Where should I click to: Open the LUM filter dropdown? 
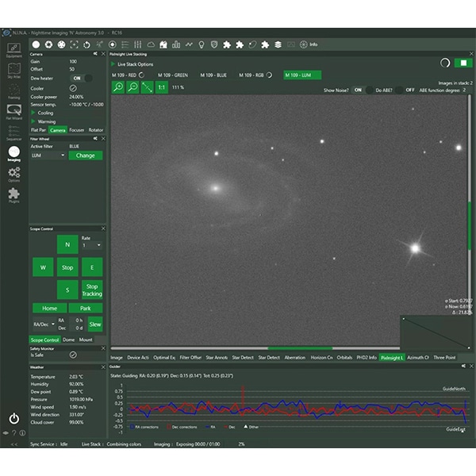(48, 155)
